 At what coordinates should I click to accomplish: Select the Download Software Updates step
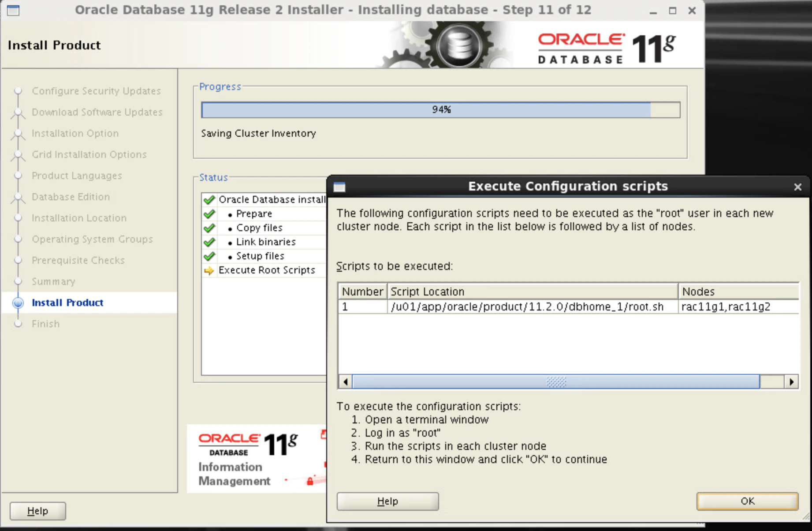97,112
